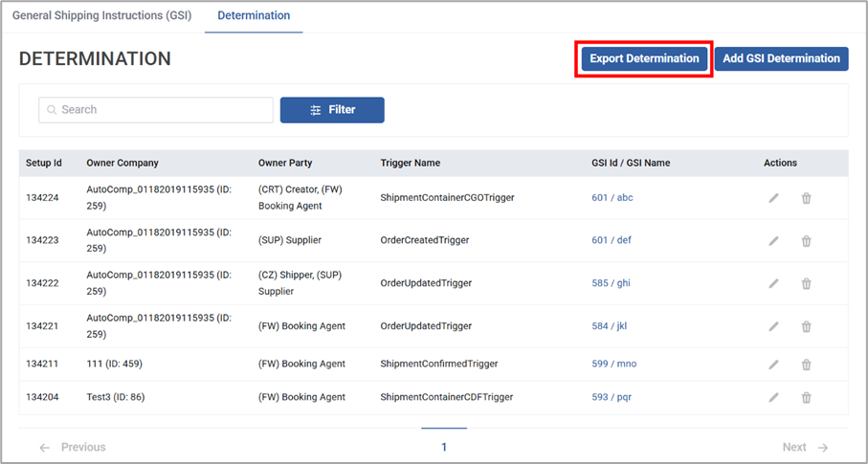868x464 pixels.
Task: Click owner company Test3 (ID: 86)
Action: (116, 397)
